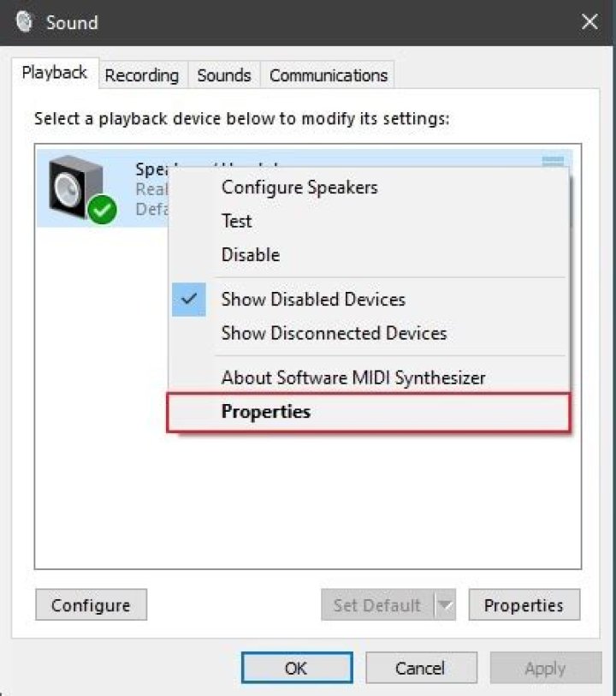Click the green default-device checkmark badge
Image resolution: width=616 pixels, height=696 pixels.
click(102, 208)
